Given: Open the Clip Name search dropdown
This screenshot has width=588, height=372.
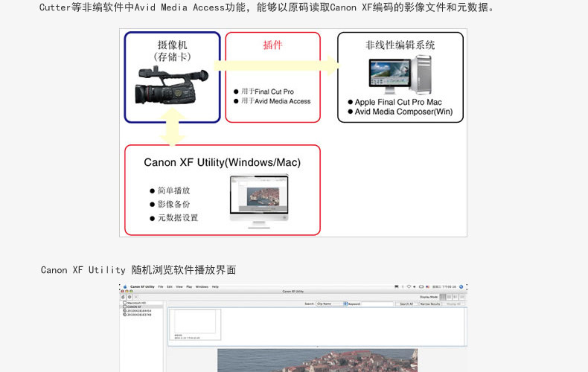Looking at the screenshot, I should click(332, 304).
